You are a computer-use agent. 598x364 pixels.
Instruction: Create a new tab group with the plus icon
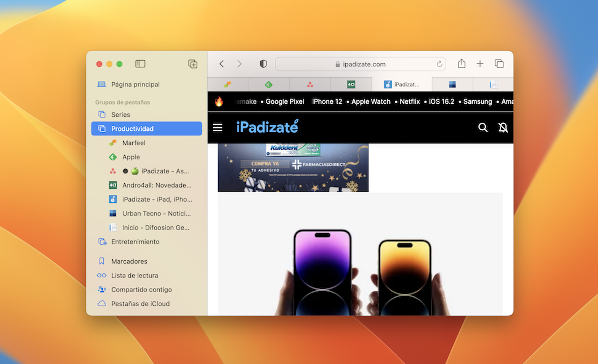(x=192, y=64)
